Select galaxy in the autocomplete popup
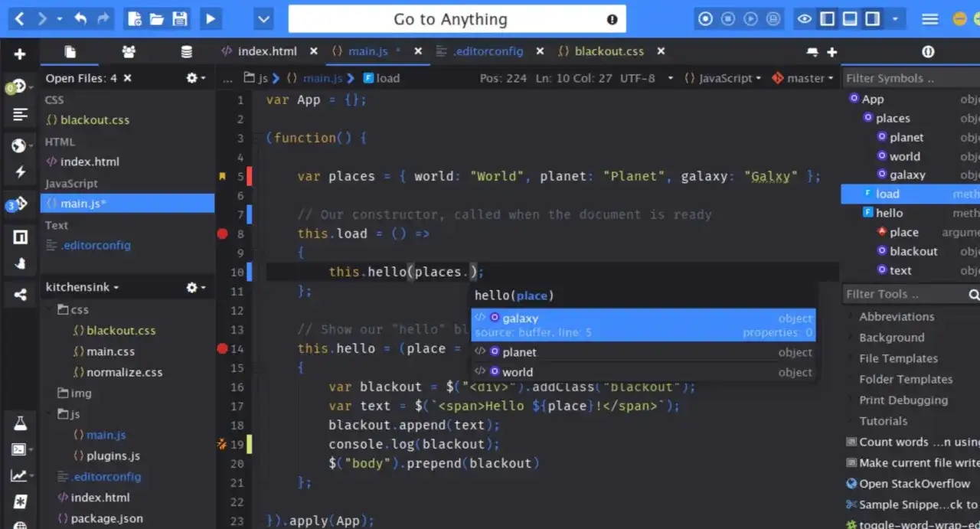980x529 pixels. tap(521, 318)
